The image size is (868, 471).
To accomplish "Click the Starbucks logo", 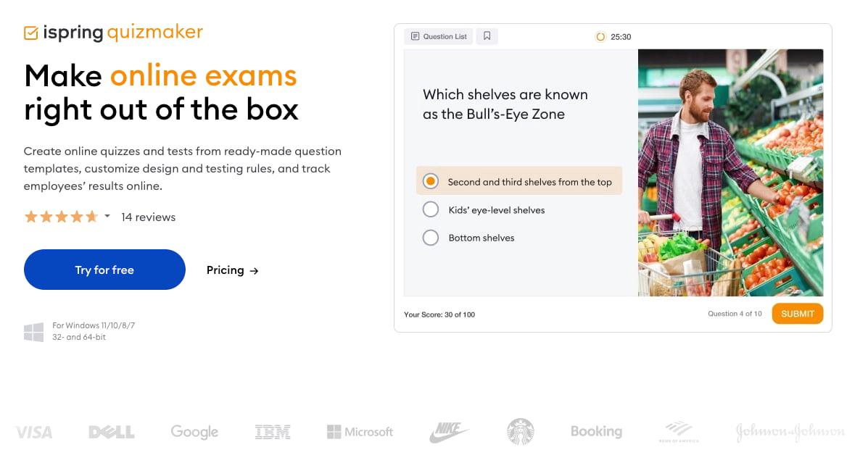I will [521, 430].
